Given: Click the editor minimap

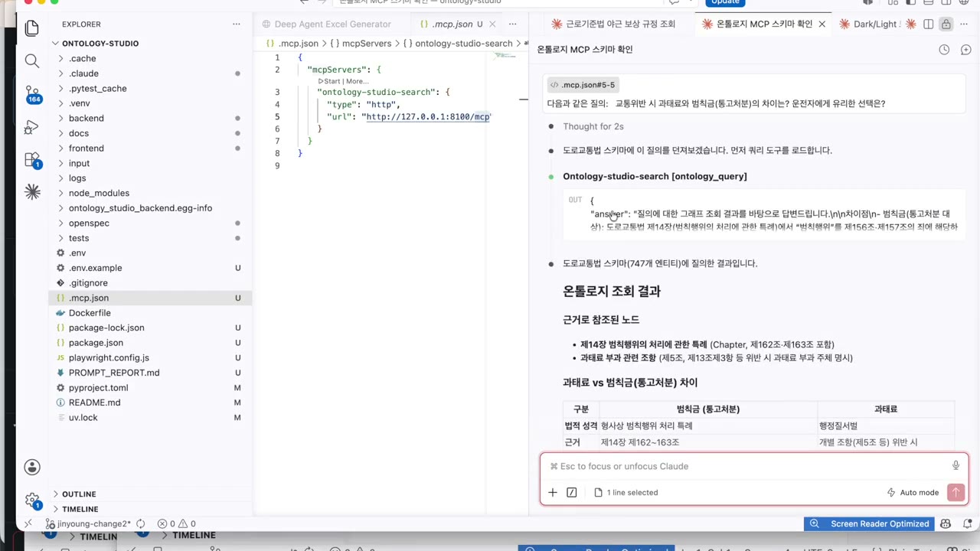Looking at the screenshot, I should [x=505, y=56].
